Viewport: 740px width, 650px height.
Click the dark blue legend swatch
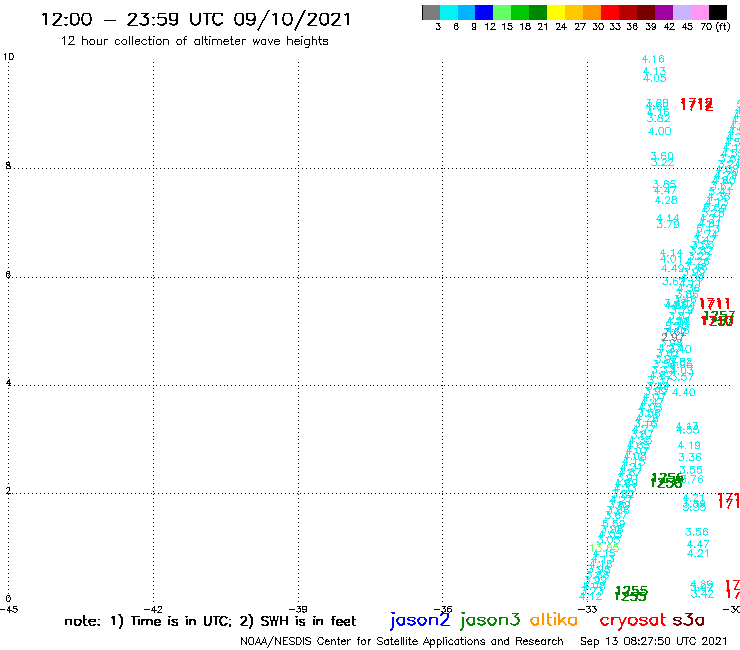[x=484, y=12]
